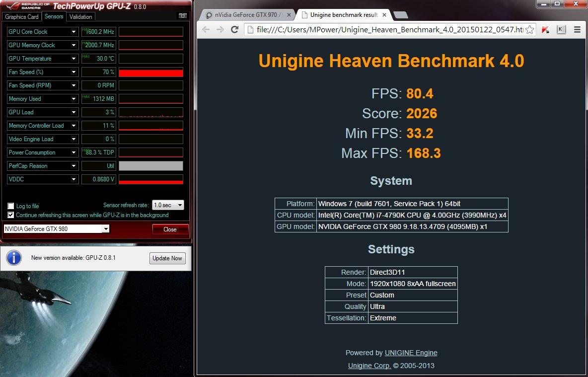Click the Max FPS value 168.3
The height and width of the screenshot is (377, 588).
(x=424, y=153)
